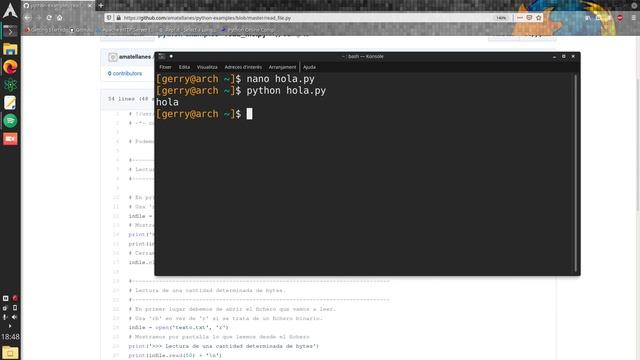Image resolution: width=640 pixels, height=360 pixels.
Task: Close the python-examples GitHub tab
Action: click(x=89, y=6)
